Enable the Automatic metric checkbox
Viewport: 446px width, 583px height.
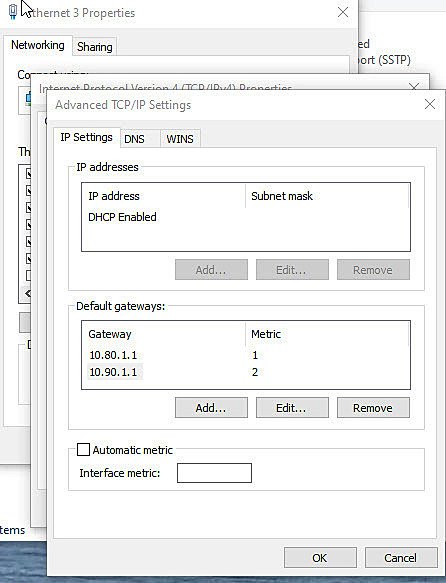click(x=83, y=450)
